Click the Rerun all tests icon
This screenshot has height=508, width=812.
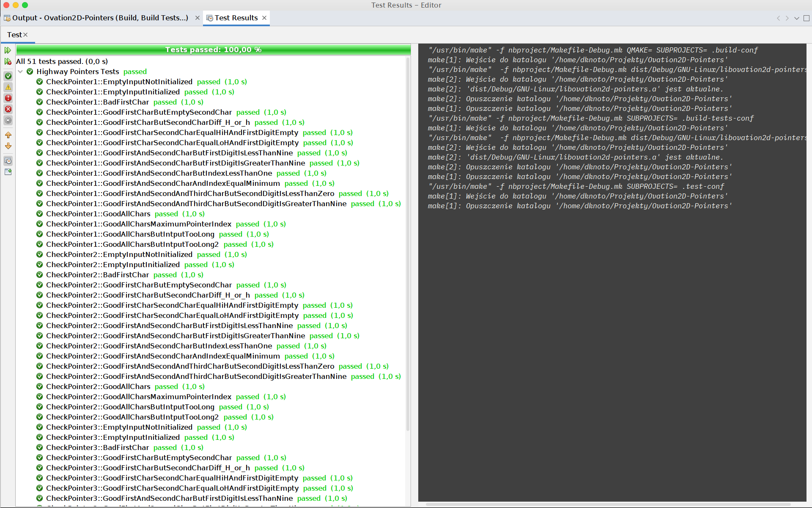pos(8,50)
